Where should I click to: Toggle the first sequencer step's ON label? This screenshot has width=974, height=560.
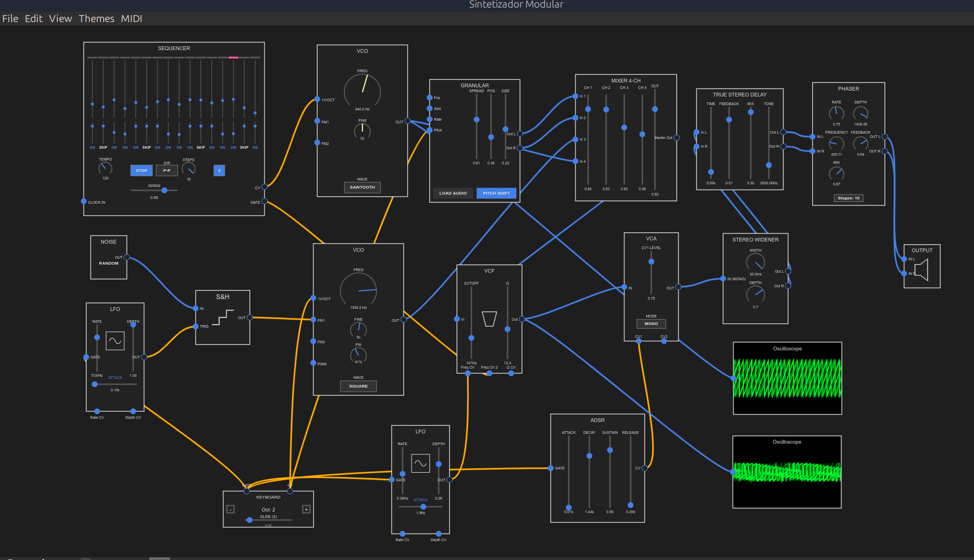pyautogui.click(x=92, y=147)
